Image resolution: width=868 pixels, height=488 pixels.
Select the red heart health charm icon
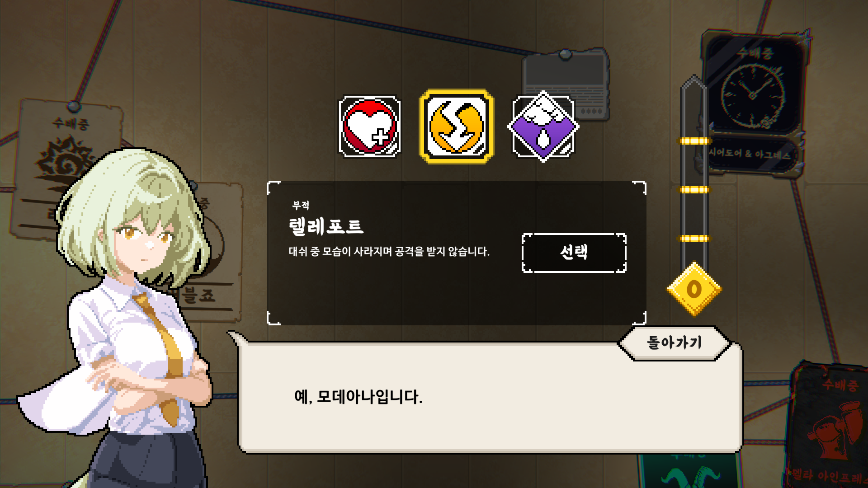(370, 127)
